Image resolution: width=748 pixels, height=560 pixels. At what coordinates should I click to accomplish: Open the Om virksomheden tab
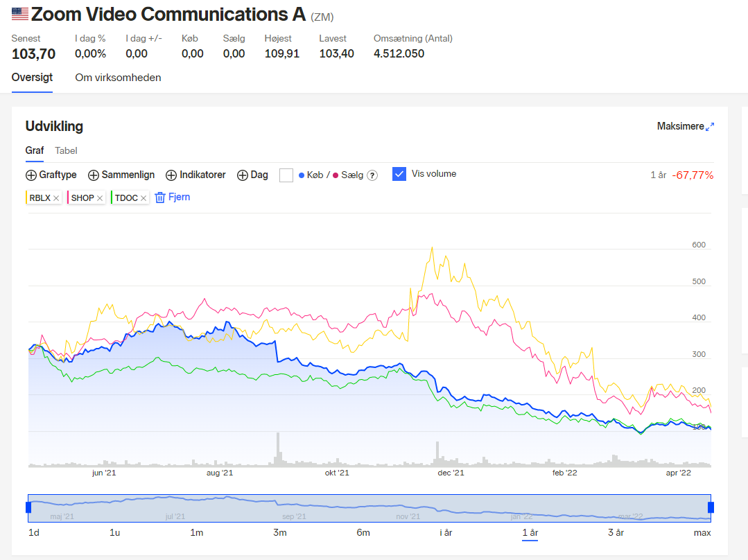pyautogui.click(x=118, y=77)
